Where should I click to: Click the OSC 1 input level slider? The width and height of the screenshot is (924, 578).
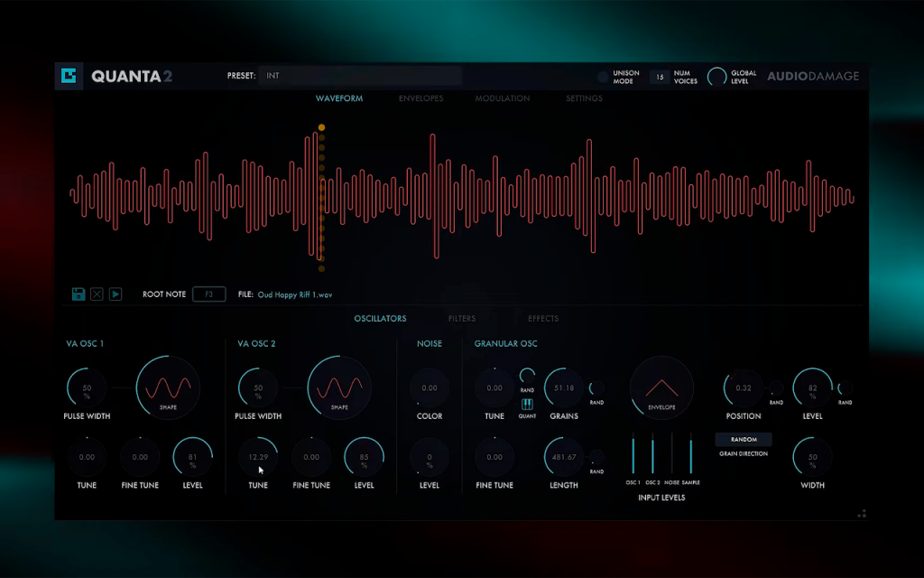click(633, 453)
